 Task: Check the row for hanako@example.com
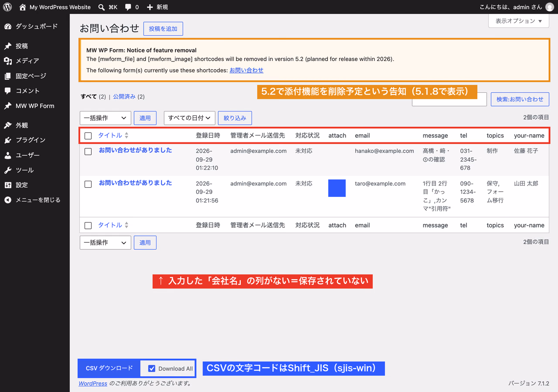[88, 152]
